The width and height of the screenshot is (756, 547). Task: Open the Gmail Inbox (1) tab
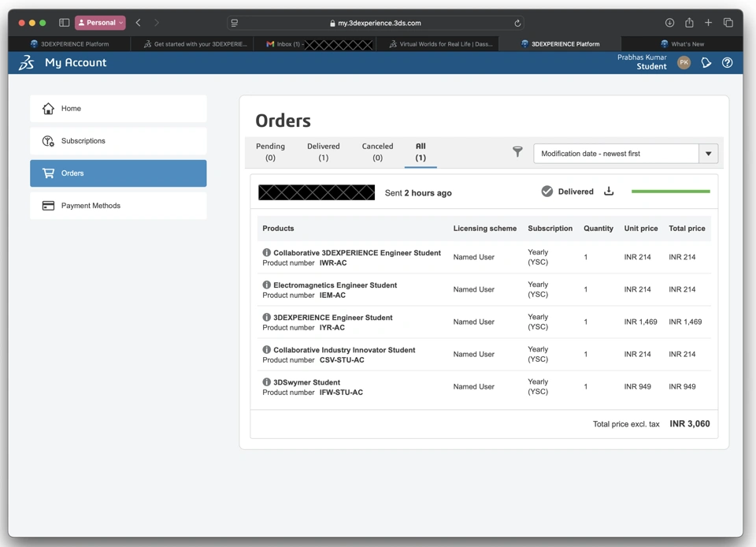(315, 44)
